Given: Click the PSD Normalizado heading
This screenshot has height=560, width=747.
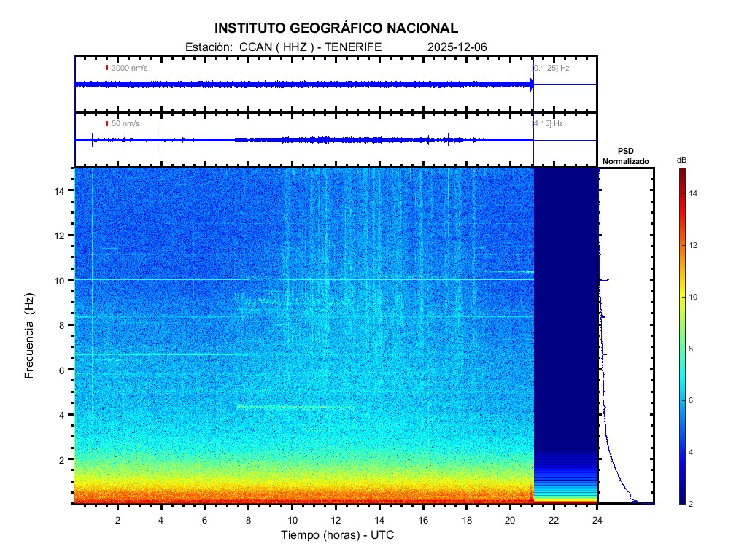Looking at the screenshot, I should (x=625, y=156).
